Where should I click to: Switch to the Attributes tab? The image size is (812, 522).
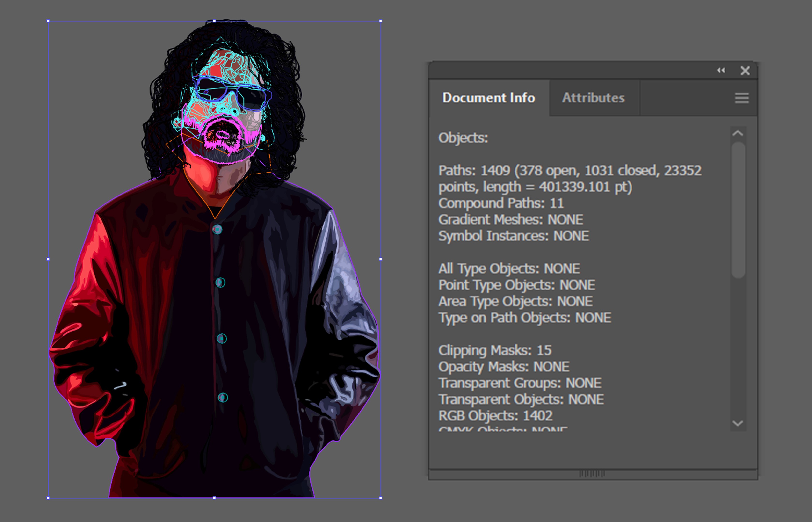(x=593, y=98)
